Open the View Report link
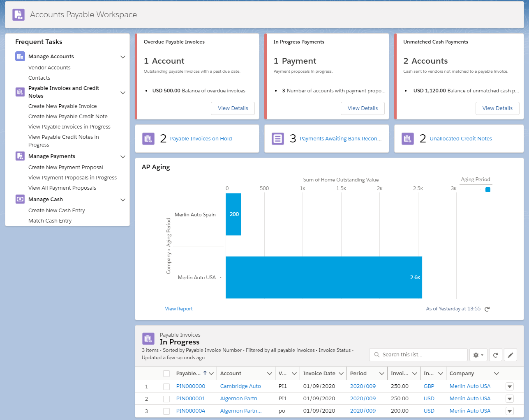The height and width of the screenshot is (420, 529). [x=179, y=309]
